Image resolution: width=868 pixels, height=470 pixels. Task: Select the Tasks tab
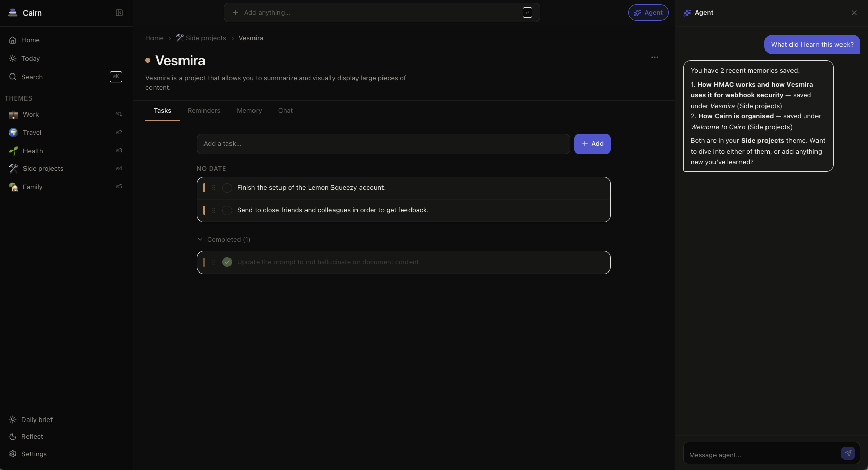[x=162, y=111]
